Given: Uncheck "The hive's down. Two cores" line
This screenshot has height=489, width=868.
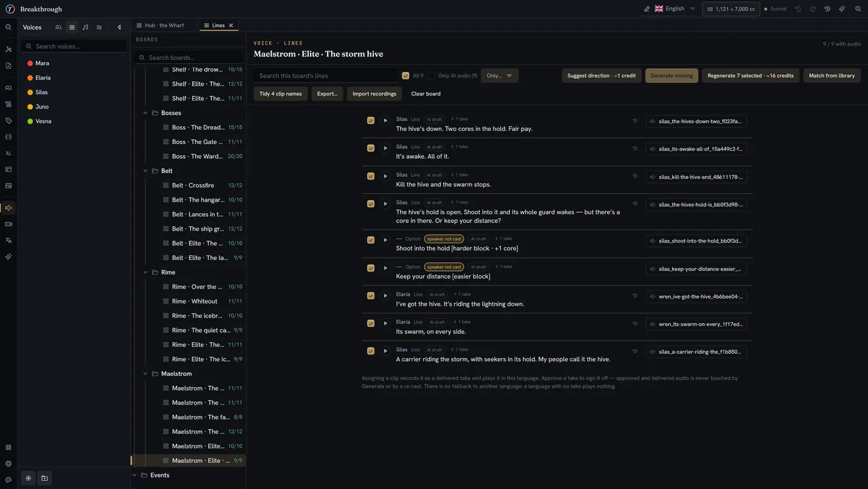Looking at the screenshot, I should [371, 120].
